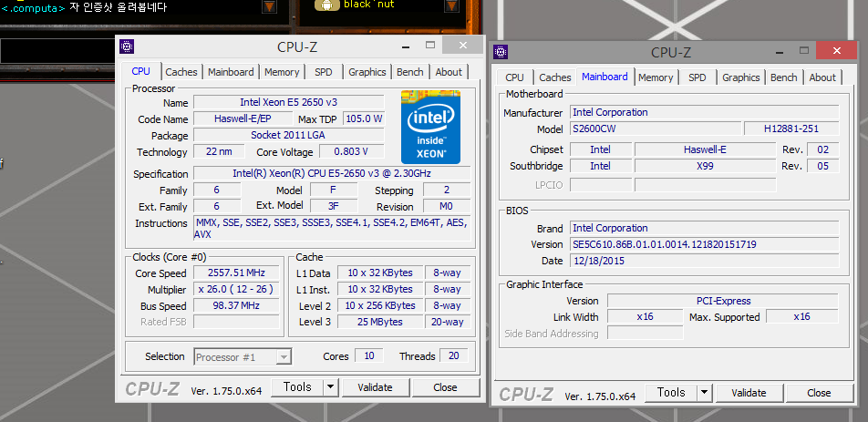
Task: Click the Bus Speed value 98.37 MHz
Action: pos(236,305)
